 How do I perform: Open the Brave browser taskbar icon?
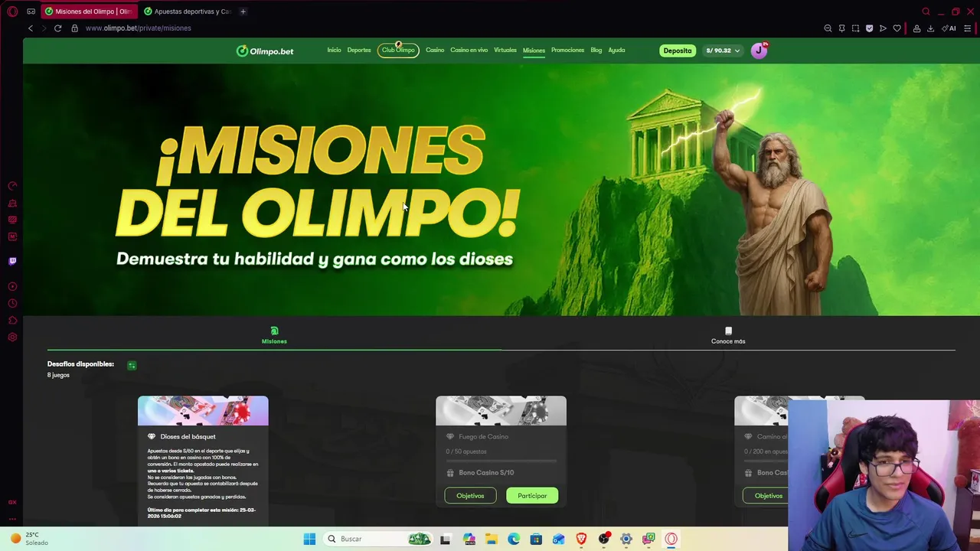pos(581,539)
